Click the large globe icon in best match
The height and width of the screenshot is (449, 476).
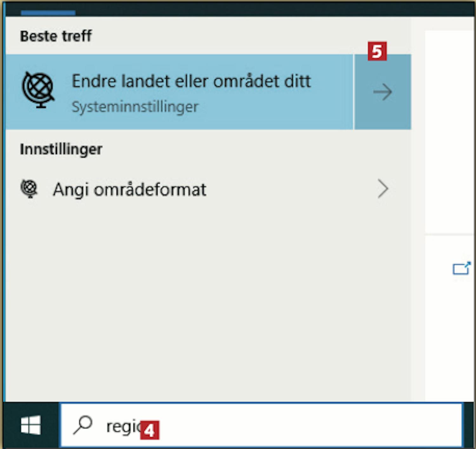tap(38, 90)
